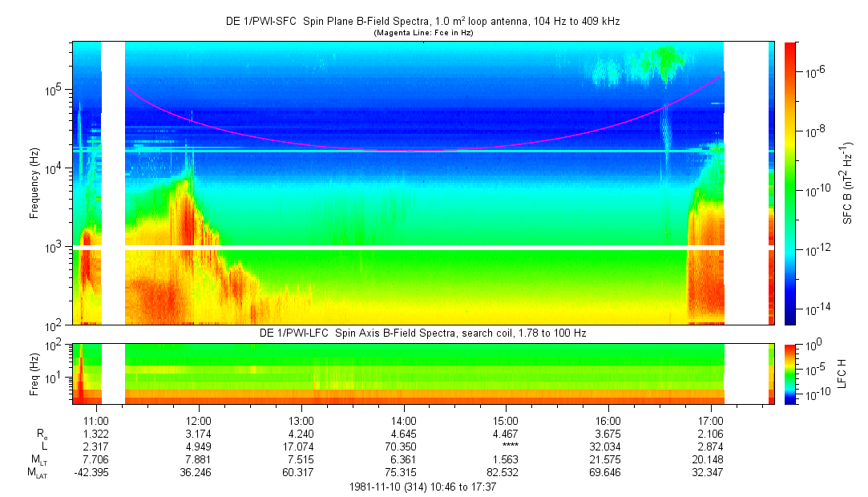This screenshot has width=868, height=497.
Task: Click the MLAT value 82.532
Action: tap(506, 474)
